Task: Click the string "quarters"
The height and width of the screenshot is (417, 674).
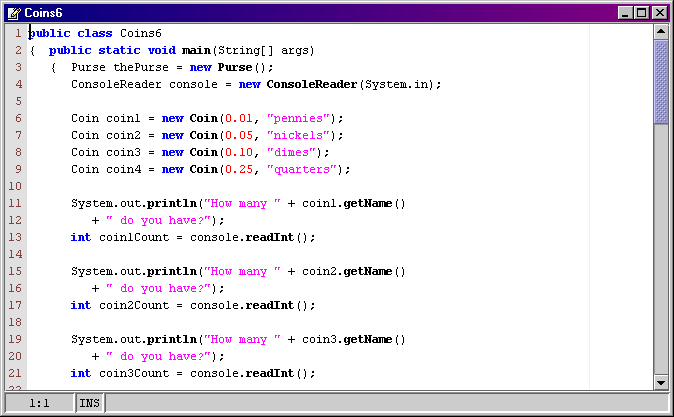Action: point(302,169)
